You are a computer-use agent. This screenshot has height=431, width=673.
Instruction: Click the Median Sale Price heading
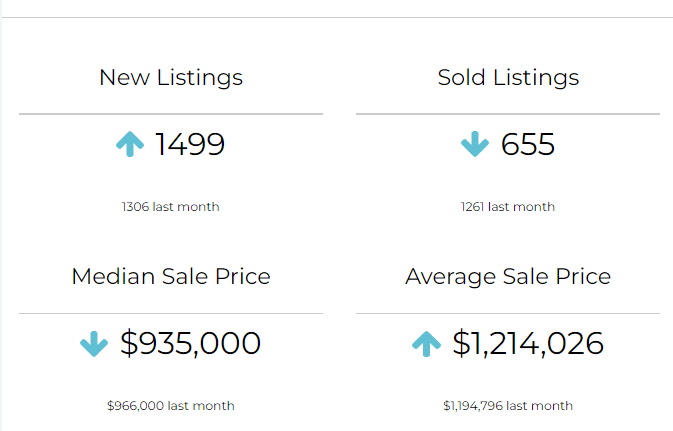pos(171,276)
